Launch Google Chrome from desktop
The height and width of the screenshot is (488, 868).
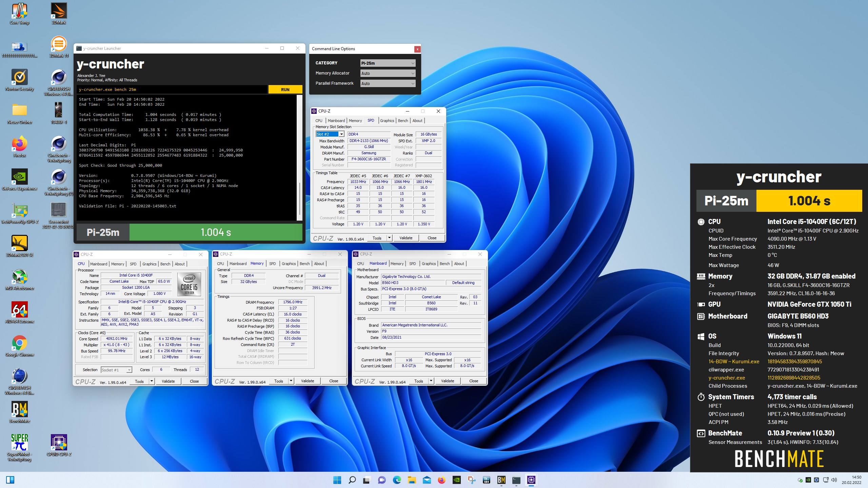19,346
